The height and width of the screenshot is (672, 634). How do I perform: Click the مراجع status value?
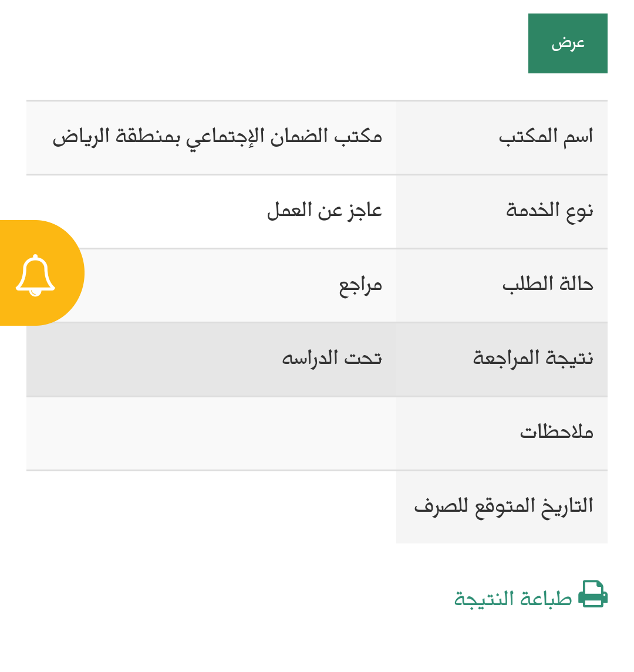point(360,285)
